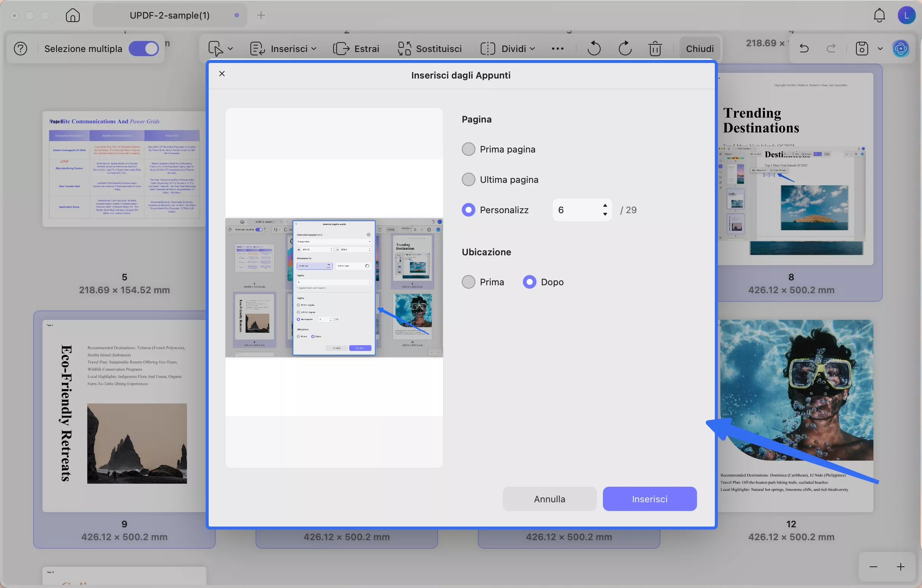Delete selected pages with trash icon
Viewport: 922px width, 588px height.
[x=655, y=49]
